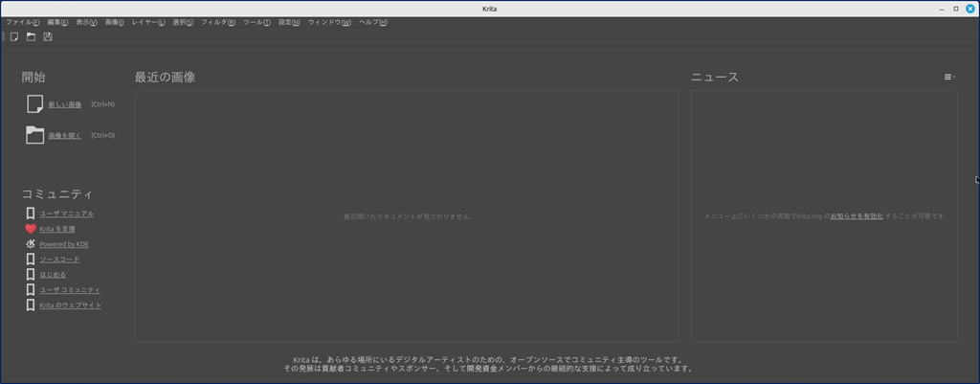Click the bookmark icon beside ユーザマニュアル
Viewport: 980px width, 384px height.
click(x=31, y=214)
